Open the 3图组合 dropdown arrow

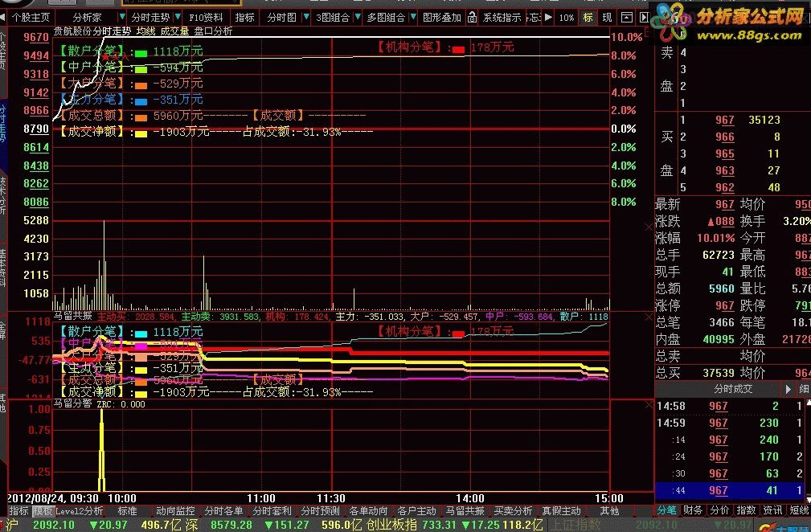358,18
